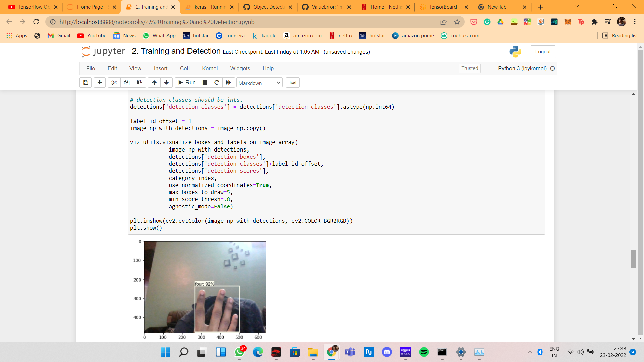
Task: Save notebook with the floppy disk icon
Action: pyautogui.click(x=86, y=83)
